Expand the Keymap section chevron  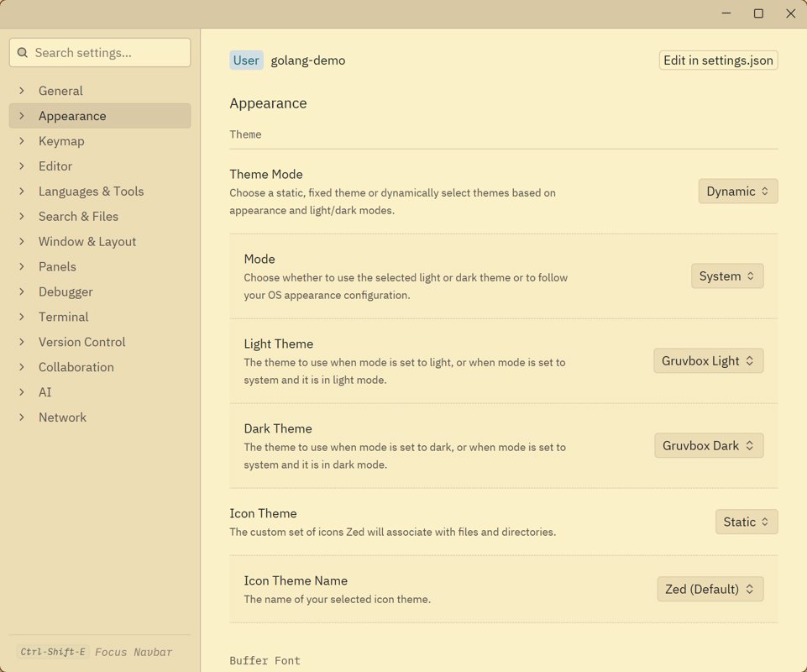pyautogui.click(x=22, y=141)
